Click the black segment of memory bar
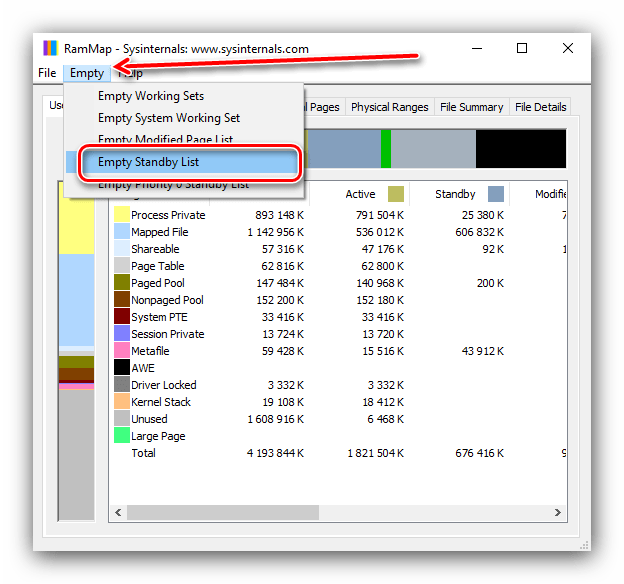Viewport: 624px width, 584px height. pos(521,148)
